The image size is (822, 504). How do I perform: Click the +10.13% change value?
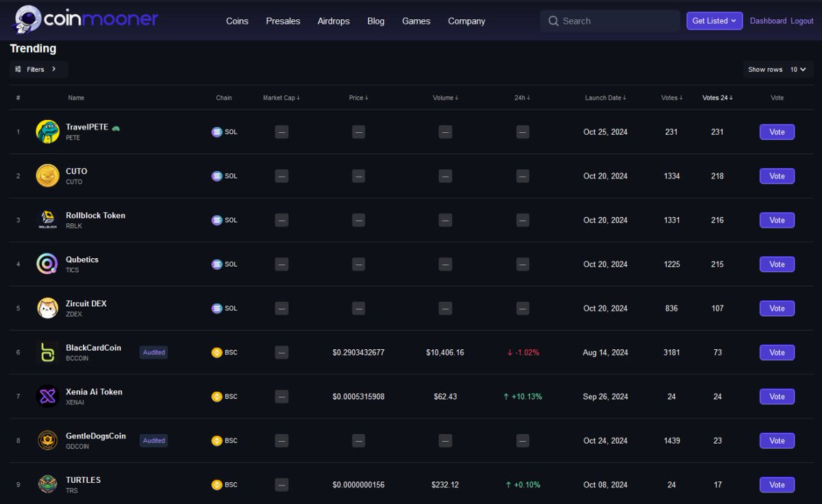pyautogui.click(x=523, y=396)
